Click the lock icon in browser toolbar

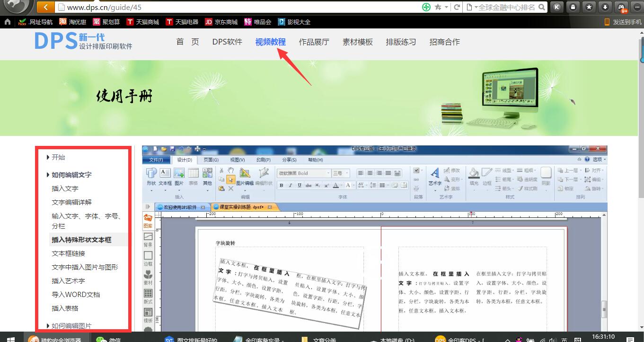point(573,7)
